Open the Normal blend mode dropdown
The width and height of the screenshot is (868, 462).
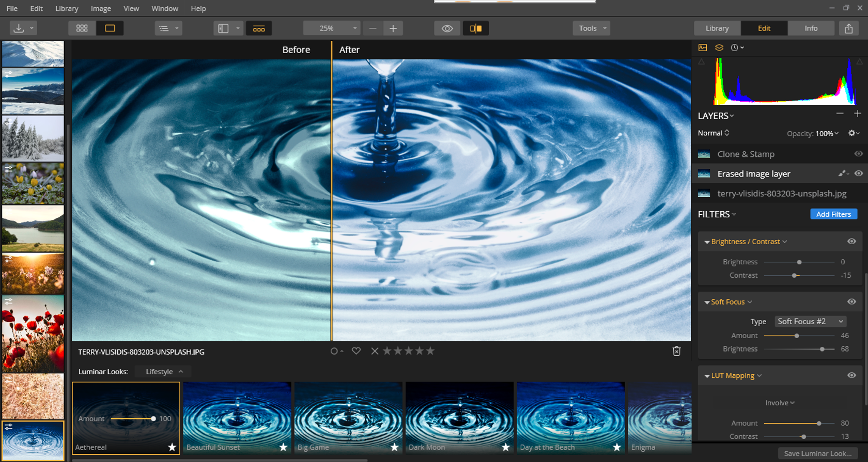pyautogui.click(x=714, y=133)
